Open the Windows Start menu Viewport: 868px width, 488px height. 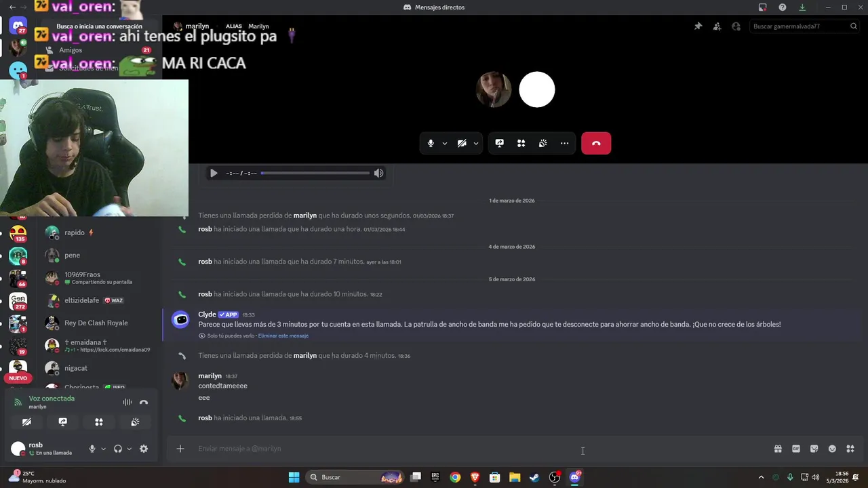click(294, 477)
